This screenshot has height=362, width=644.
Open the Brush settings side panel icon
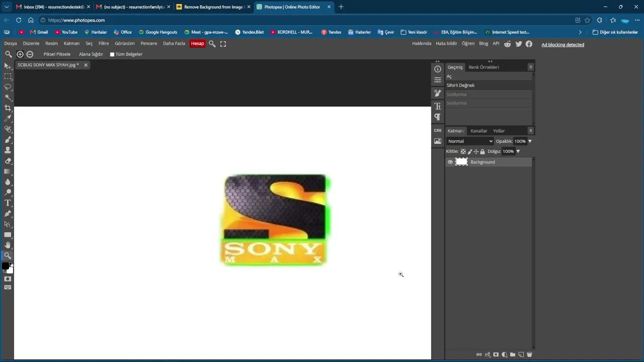point(438,94)
